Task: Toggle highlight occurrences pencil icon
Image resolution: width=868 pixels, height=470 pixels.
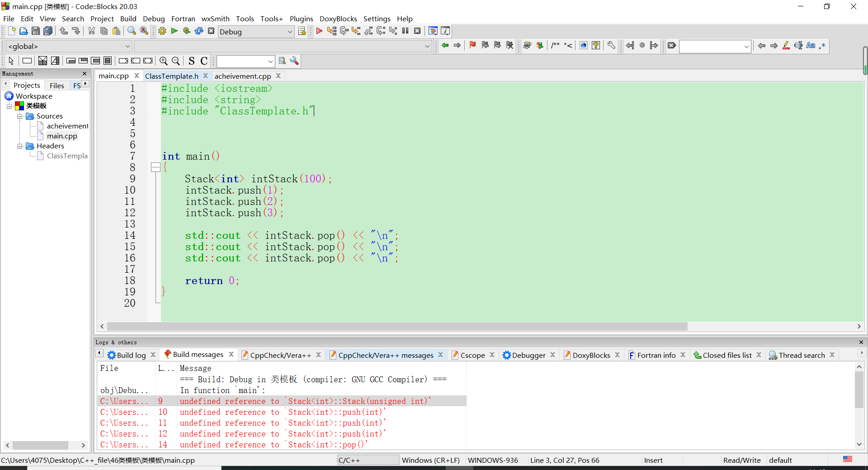Action: click(786, 45)
